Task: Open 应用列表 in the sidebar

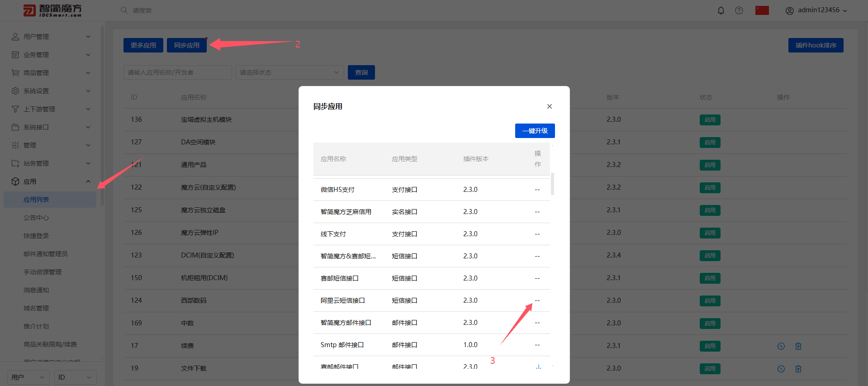Action: click(50, 200)
